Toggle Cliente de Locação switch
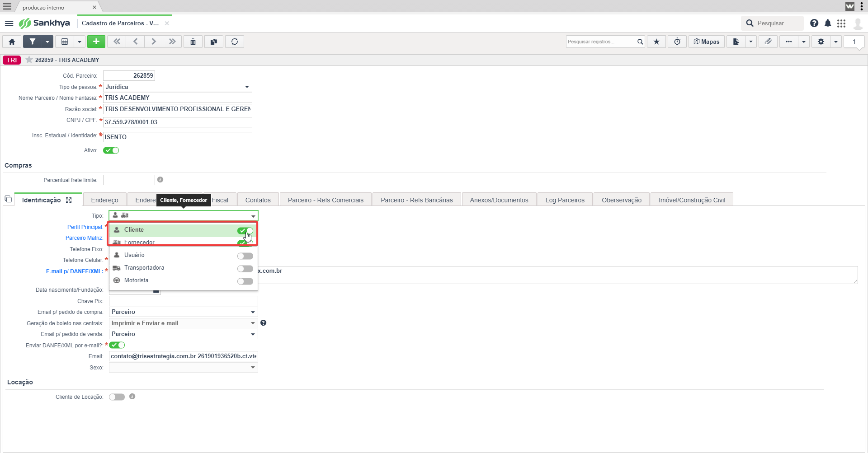This screenshot has height=453, width=868. point(117,397)
